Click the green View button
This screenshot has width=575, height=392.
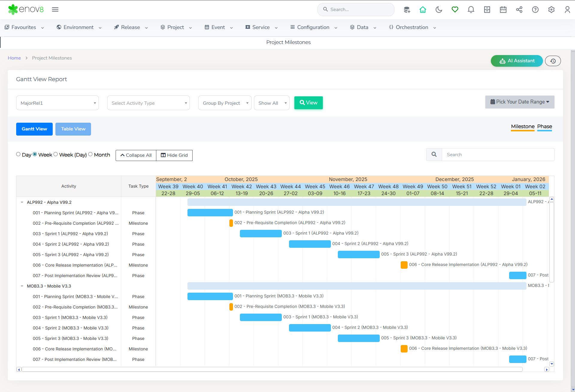tap(308, 103)
